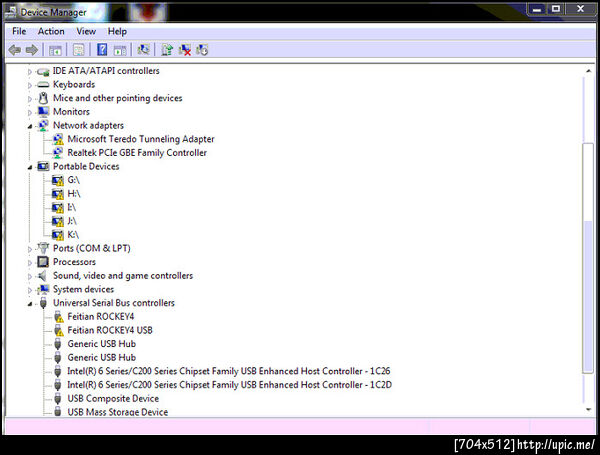Select the Host Controller - 1C2D entry

tap(229, 385)
